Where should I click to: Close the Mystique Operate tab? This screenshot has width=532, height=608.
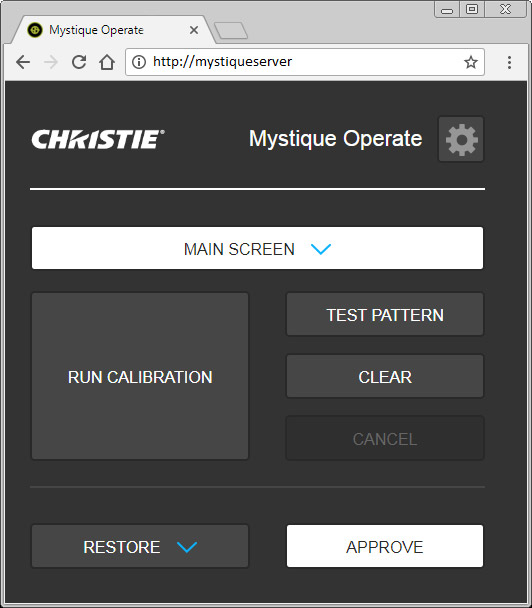194,30
